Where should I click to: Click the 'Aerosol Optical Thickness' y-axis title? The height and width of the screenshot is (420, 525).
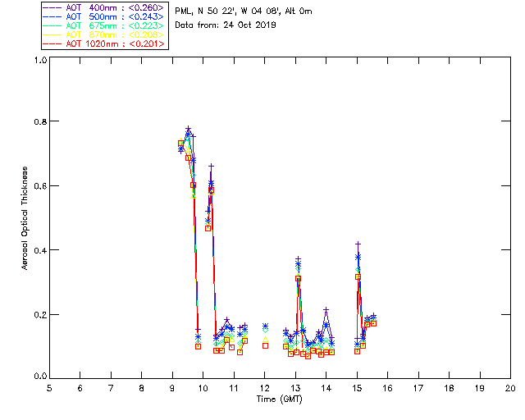pyautogui.click(x=25, y=218)
